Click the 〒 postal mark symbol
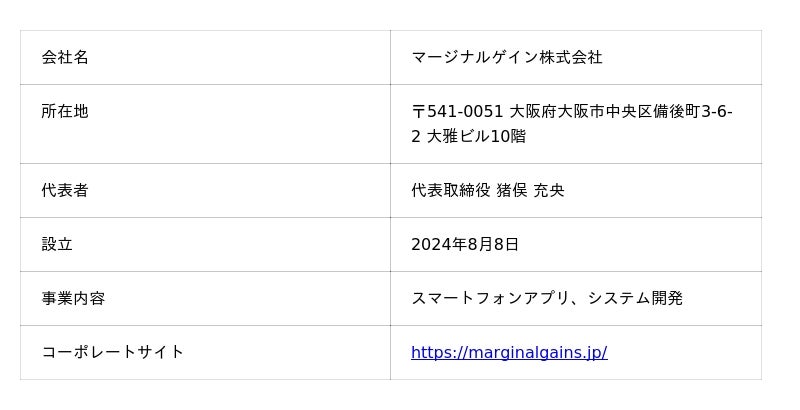The height and width of the screenshot is (410, 800). pyautogui.click(x=418, y=111)
